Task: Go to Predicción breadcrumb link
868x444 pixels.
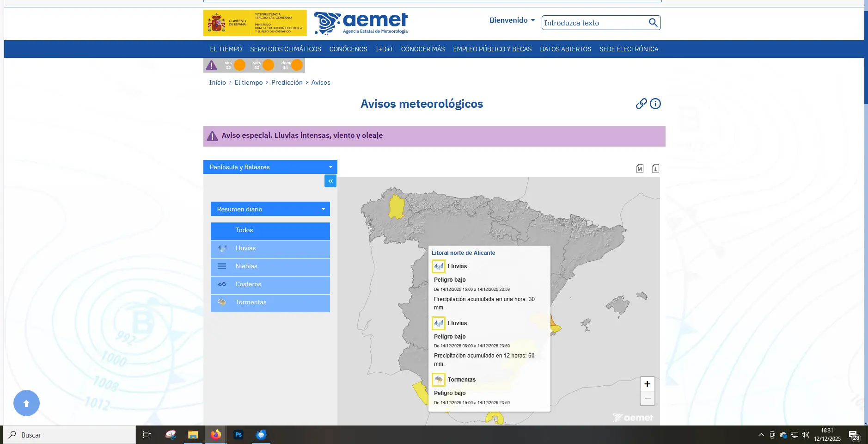Action: [287, 82]
